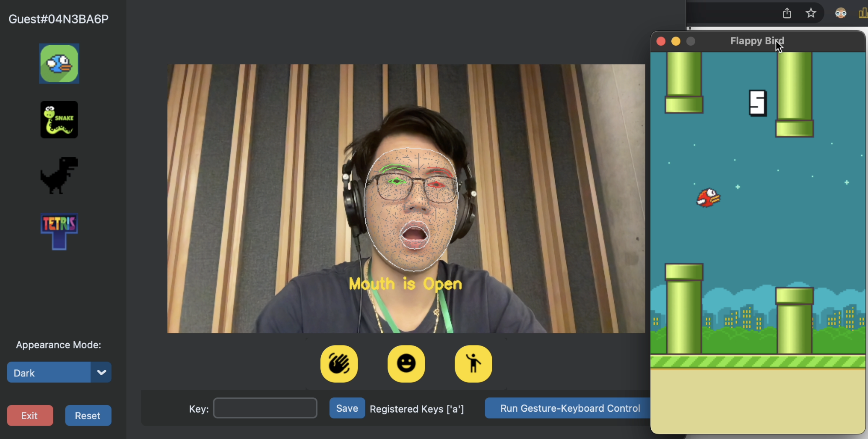Viewport: 868px width, 439px height.
Task: Click the Guest#04N3BA6P username label
Action: [59, 19]
